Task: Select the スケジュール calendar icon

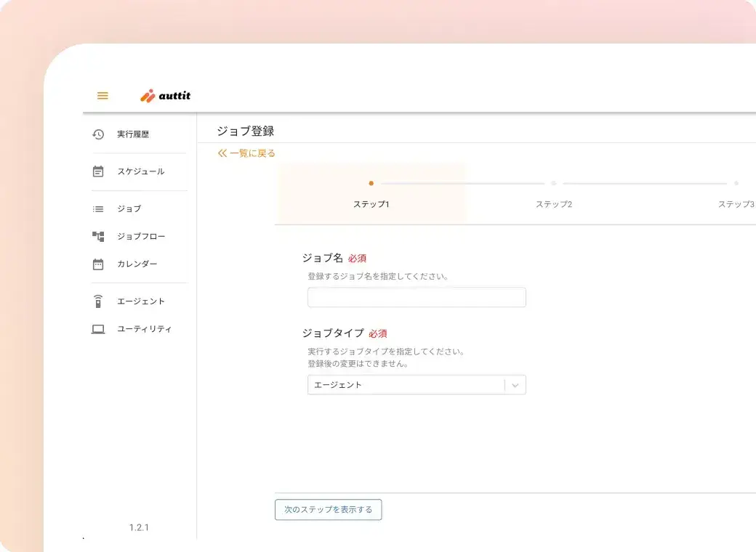Action: tap(98, 171)
